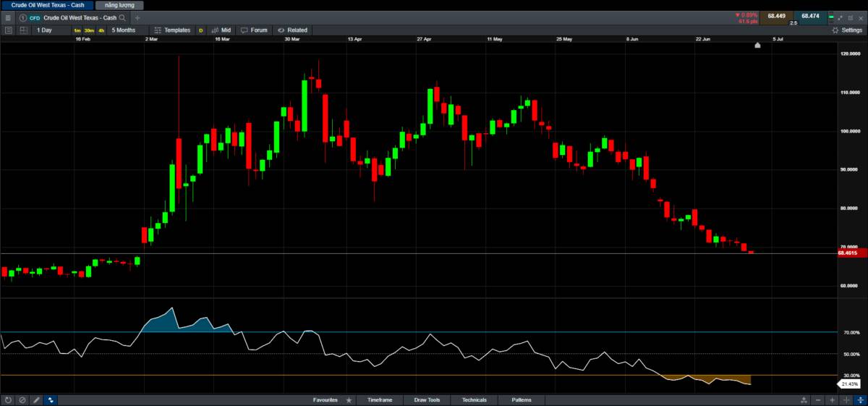Click the zoom out minus icon

(818, 399)
